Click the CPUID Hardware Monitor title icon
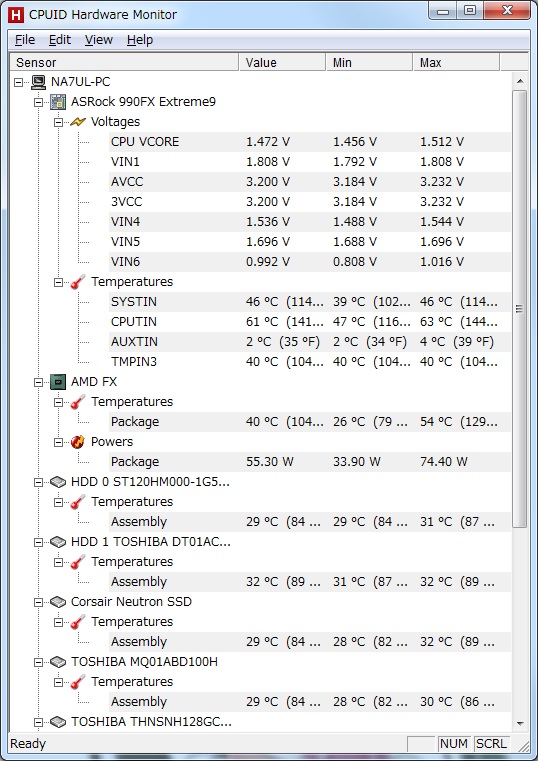Image resolution: width=538 pixels, height=761 pixels. [16, 15]
